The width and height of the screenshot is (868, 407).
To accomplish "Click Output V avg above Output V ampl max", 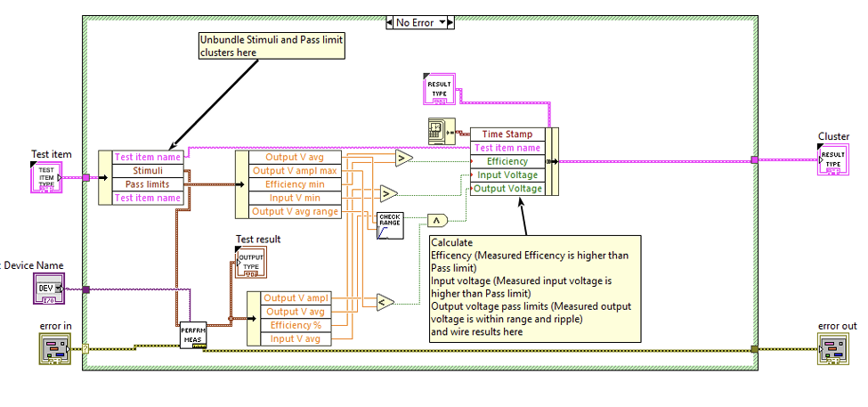I will point(295,158).
